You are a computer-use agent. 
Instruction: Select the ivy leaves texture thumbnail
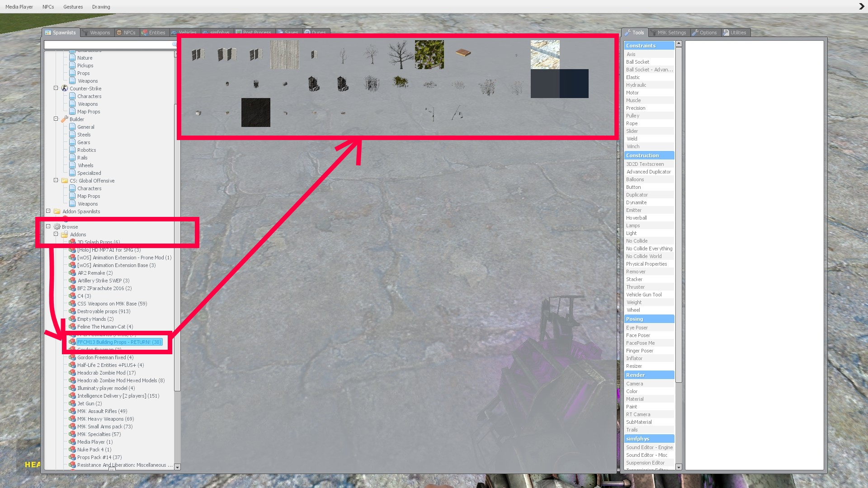click(429, 55)
